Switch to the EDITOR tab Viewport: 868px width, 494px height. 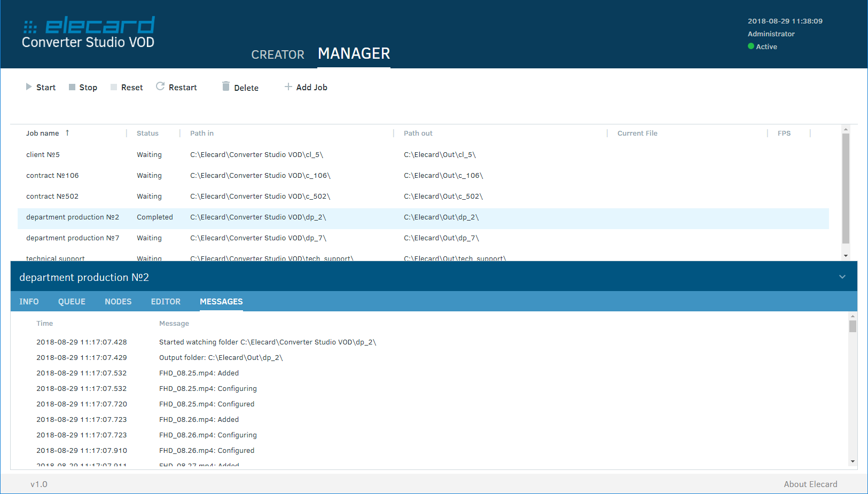click(x=166, y=302)
